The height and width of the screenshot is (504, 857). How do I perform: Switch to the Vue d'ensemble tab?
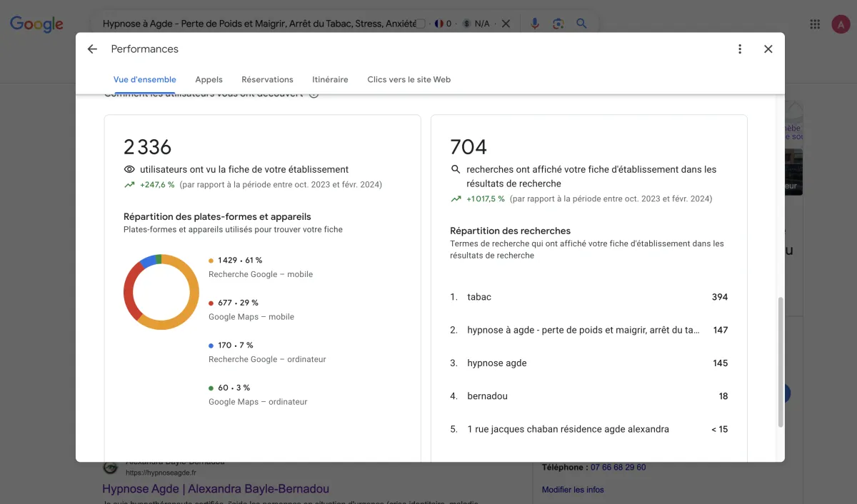coord(145,80)
